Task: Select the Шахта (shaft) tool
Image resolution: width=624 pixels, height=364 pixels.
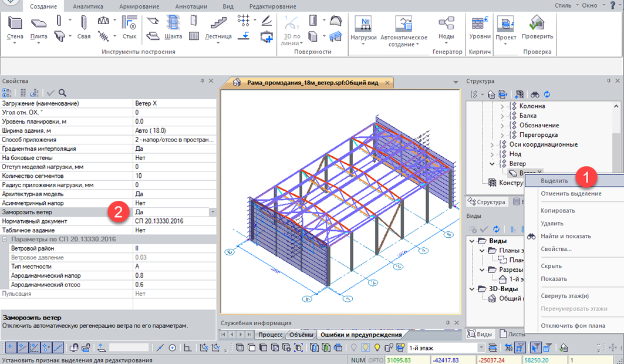Action: pos(173,28)
